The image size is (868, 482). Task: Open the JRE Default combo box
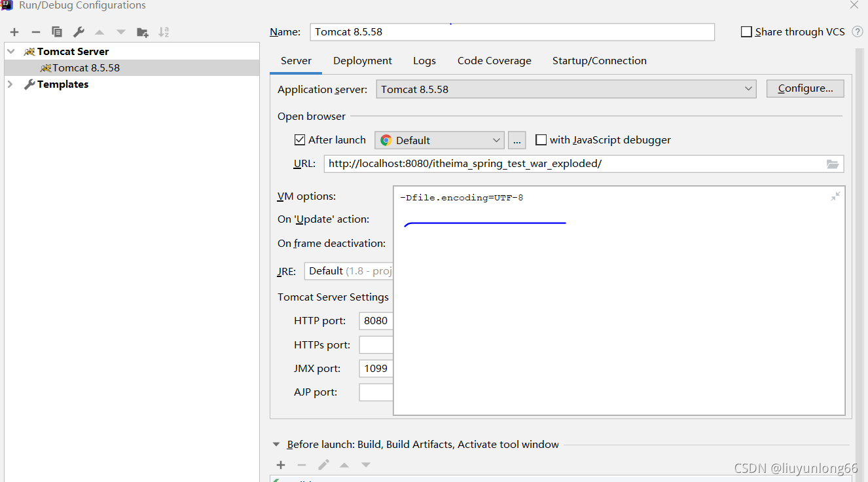click(349, 271)
